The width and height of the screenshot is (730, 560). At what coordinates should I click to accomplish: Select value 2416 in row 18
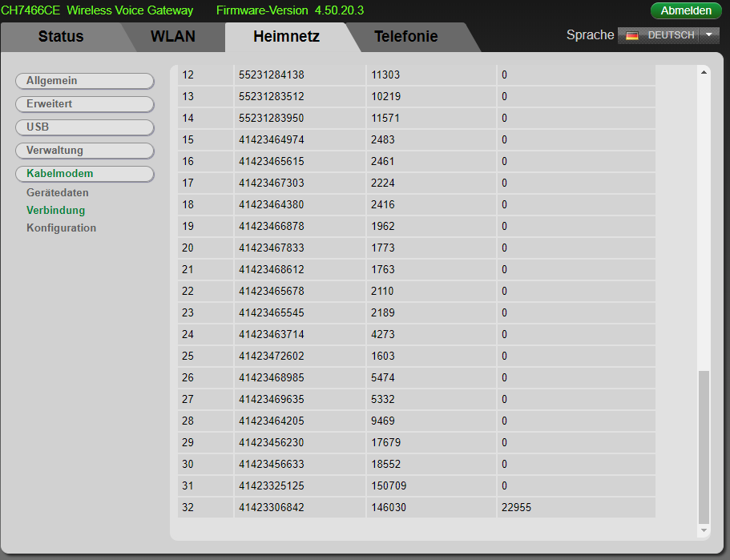(x=383, y=205)
